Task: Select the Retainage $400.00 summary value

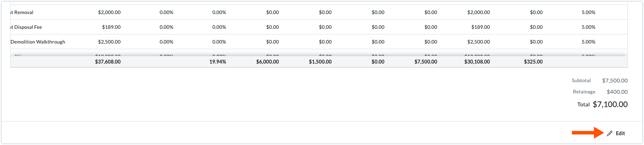Action: (617, 92)
